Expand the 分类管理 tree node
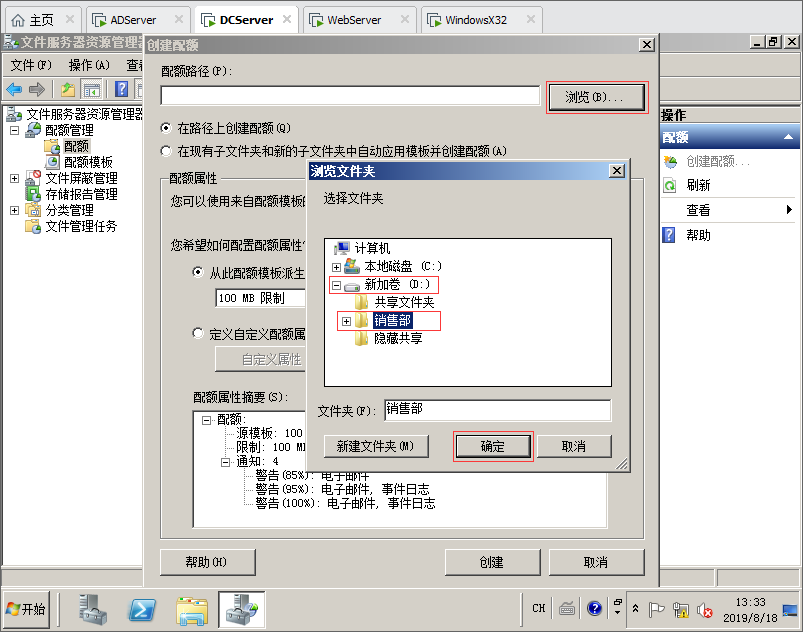The image size is (803, 632). [x=15, y=210]
